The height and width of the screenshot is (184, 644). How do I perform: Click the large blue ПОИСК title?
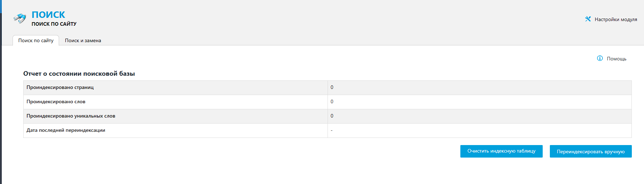(x=48, y=15)
